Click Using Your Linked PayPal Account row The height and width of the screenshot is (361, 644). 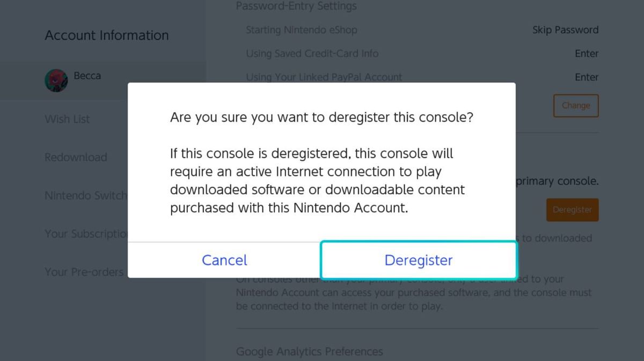click(x=324, y=77)
